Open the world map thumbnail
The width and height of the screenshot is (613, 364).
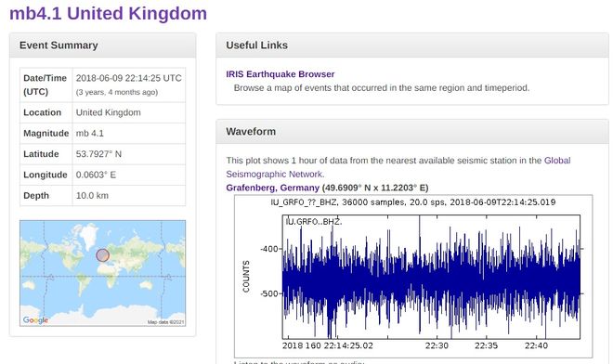click(x=103, y=273)
